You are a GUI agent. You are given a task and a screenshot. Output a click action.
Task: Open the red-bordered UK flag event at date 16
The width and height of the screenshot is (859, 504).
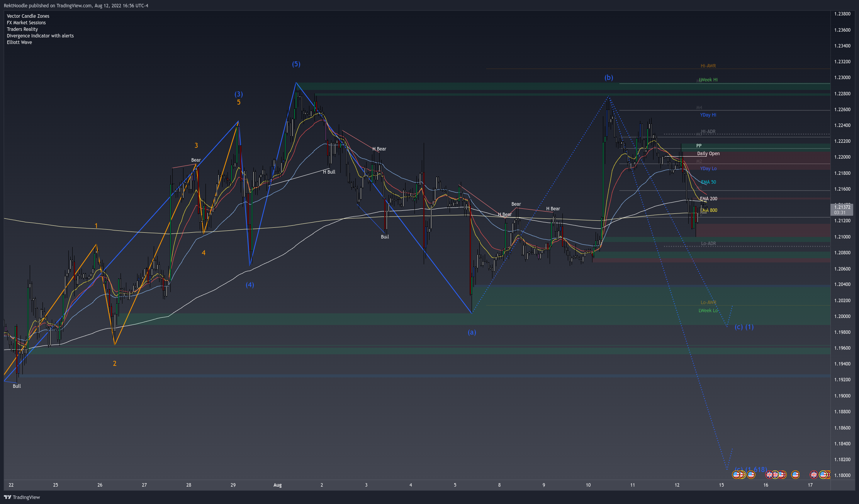point(769,475)
